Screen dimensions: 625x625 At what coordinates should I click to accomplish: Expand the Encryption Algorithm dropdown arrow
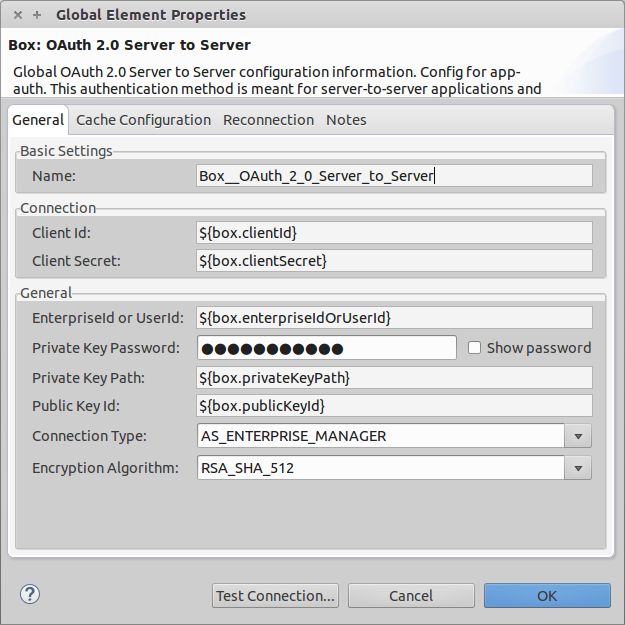[x=578, y=468]
